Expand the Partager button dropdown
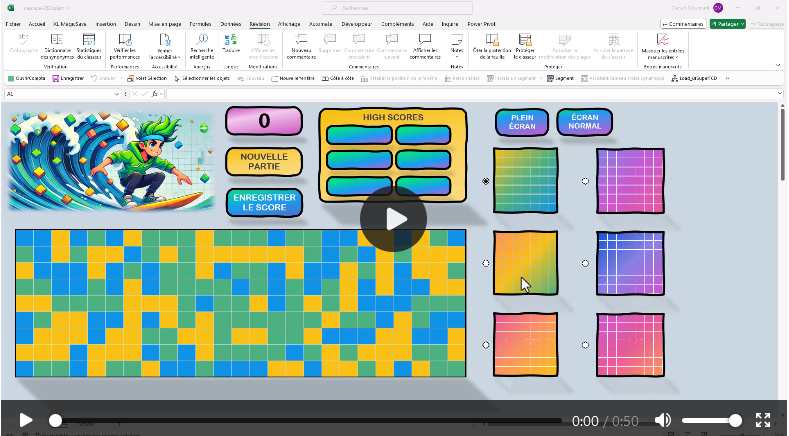The height and width of the screenshot is (436, 789). (741, 23)
